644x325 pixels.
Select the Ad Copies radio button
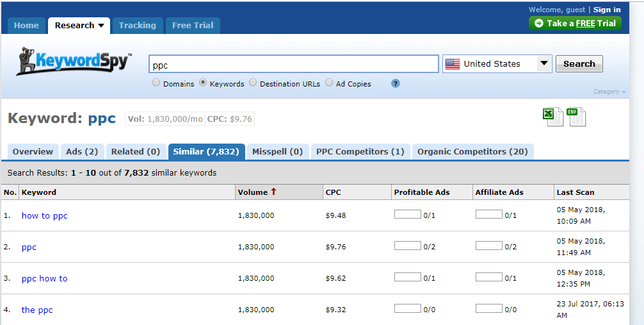tap(329, 83)
